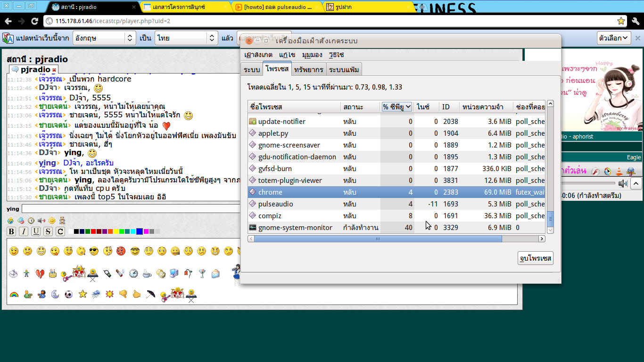Select the pulseaudio process row
Screen dimensions: 644x362
[x=397, y=204]
